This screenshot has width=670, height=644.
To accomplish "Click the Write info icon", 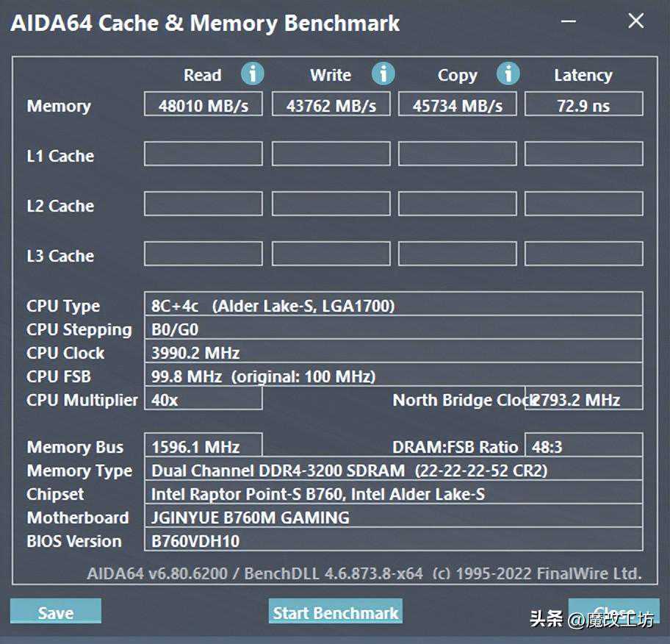I will click(x=383, y=74).
